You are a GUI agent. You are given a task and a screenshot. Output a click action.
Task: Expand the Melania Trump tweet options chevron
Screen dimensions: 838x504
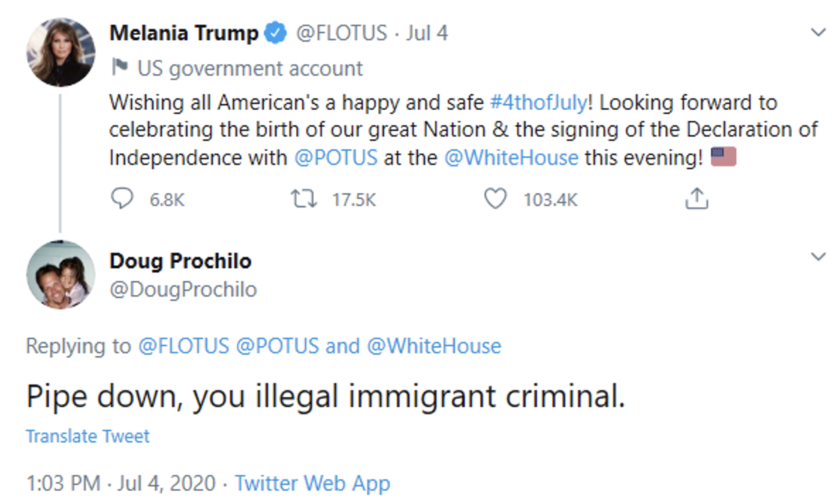point(818,32)
